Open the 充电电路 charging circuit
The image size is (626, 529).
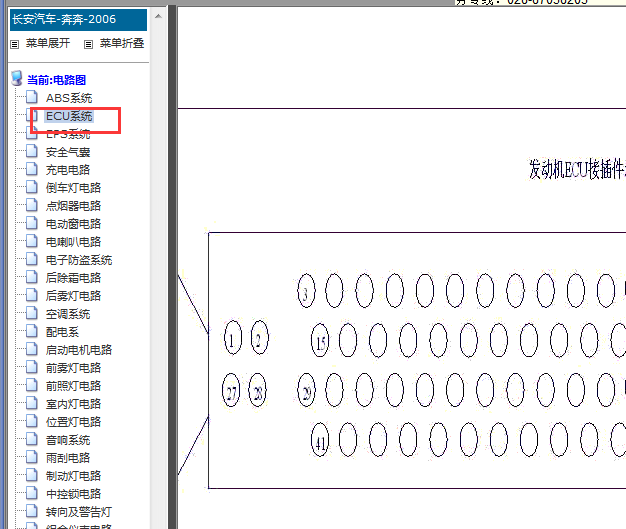pyautogui.click(x=68, y=170)
